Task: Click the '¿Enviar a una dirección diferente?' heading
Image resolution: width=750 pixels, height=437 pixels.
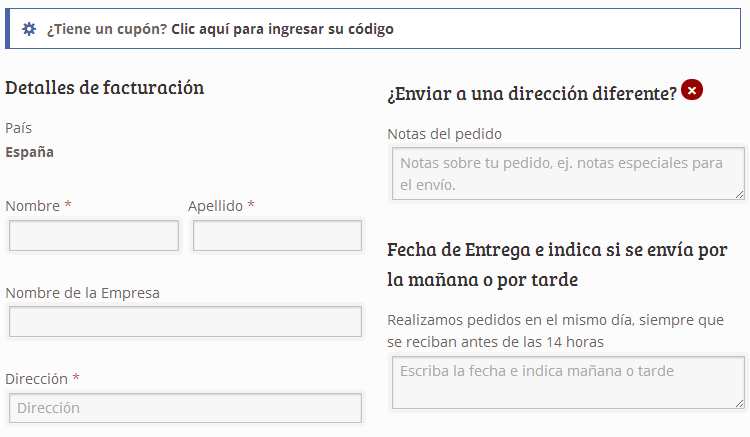Action: [x=532, y=93]
